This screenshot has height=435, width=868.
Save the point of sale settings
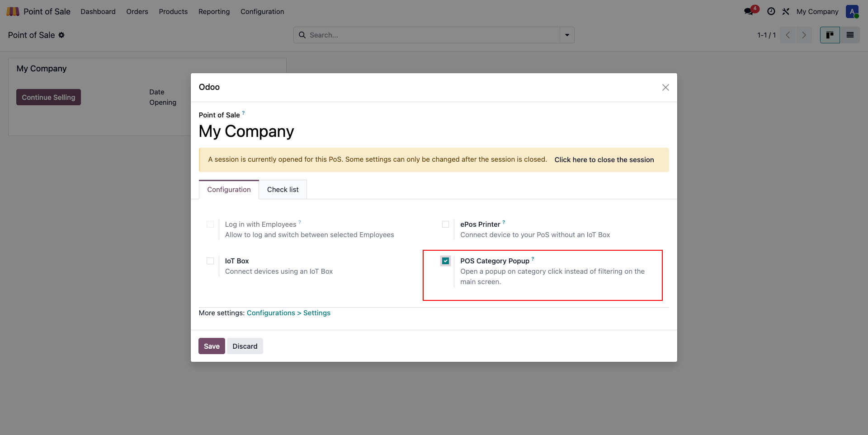click(212, 346)
